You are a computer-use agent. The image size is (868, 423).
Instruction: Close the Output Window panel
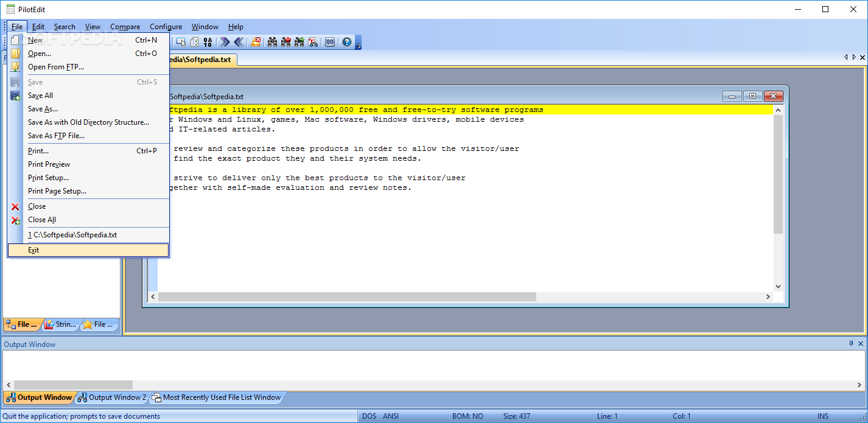tap(861, 344)
